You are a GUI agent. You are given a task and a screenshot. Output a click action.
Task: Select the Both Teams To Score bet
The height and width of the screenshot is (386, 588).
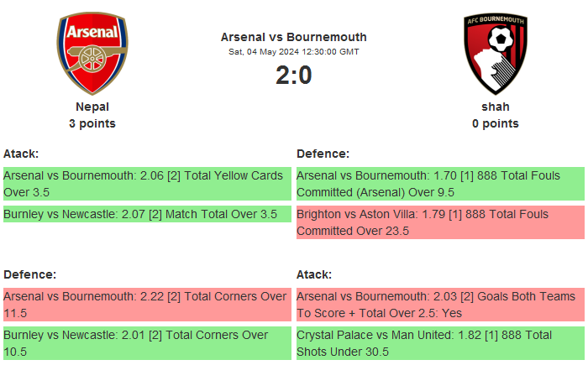pyautogui.click(x=439, y=305)
